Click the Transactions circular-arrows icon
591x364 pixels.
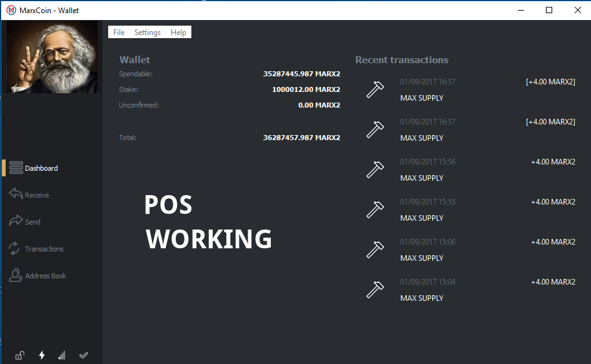click(14, 249)
